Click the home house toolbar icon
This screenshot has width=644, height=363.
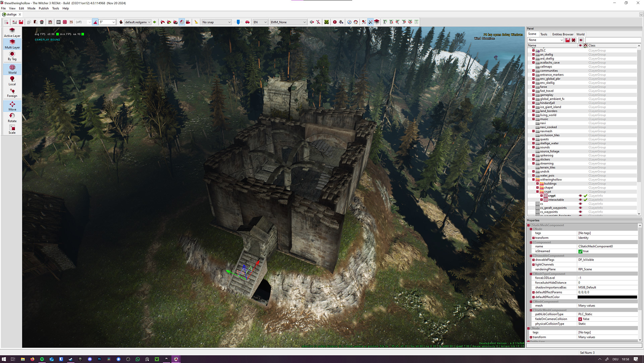coord(356,22)
